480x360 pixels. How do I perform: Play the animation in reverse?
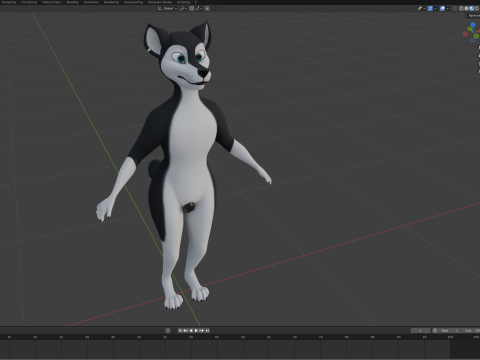pos(191,330)
